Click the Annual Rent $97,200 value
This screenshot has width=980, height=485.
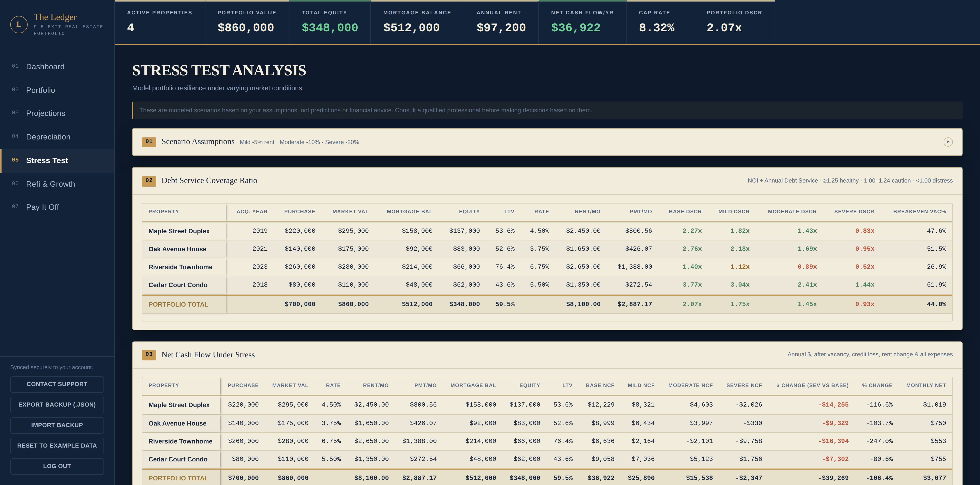point(501,28)
